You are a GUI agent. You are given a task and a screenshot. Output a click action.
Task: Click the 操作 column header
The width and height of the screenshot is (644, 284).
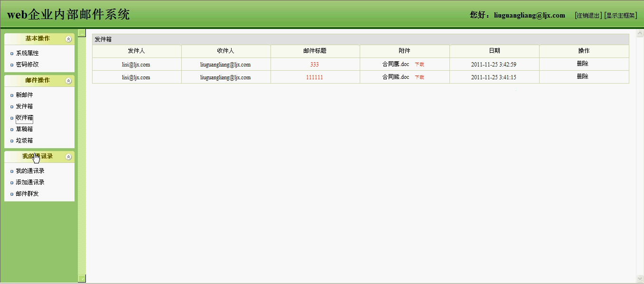tap(584, 51)
